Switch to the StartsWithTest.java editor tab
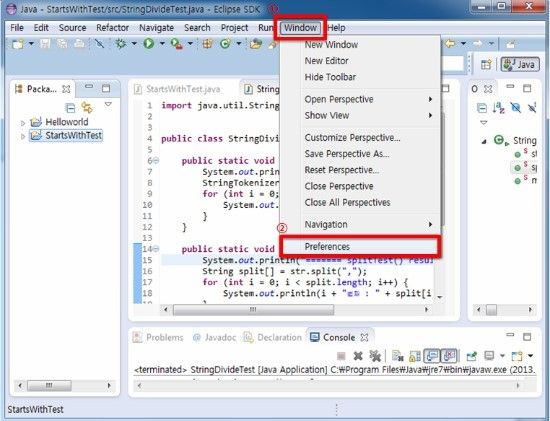The image size is (550, 421). pyautogui.click(x=178, y=89)
